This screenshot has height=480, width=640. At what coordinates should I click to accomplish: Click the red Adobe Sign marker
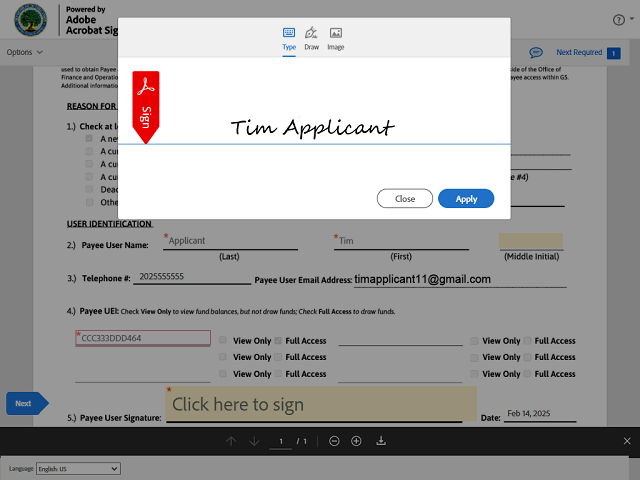pyautogui.click(x=146, y=107)
